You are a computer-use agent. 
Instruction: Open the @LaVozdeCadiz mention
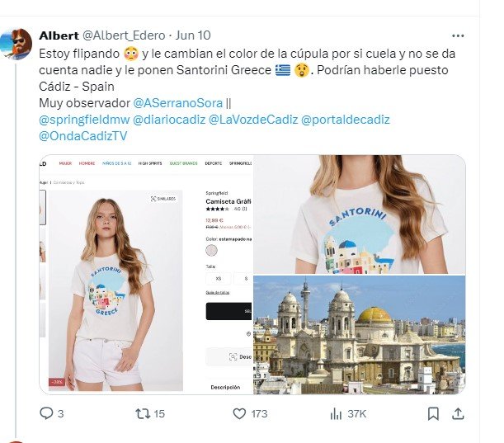pyautogui.click(x=253, y=120)
